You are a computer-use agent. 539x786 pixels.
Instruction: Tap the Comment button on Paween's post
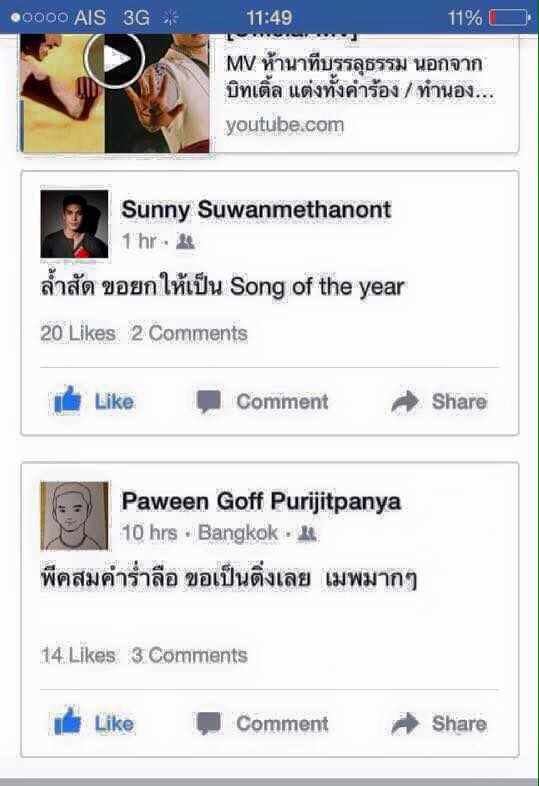262,723
